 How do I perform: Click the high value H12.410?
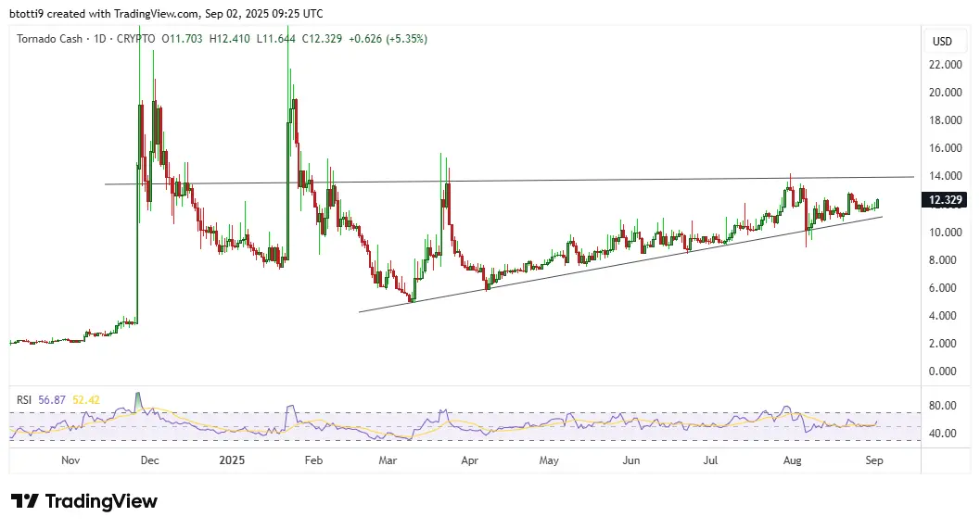[x=229, y=39]
